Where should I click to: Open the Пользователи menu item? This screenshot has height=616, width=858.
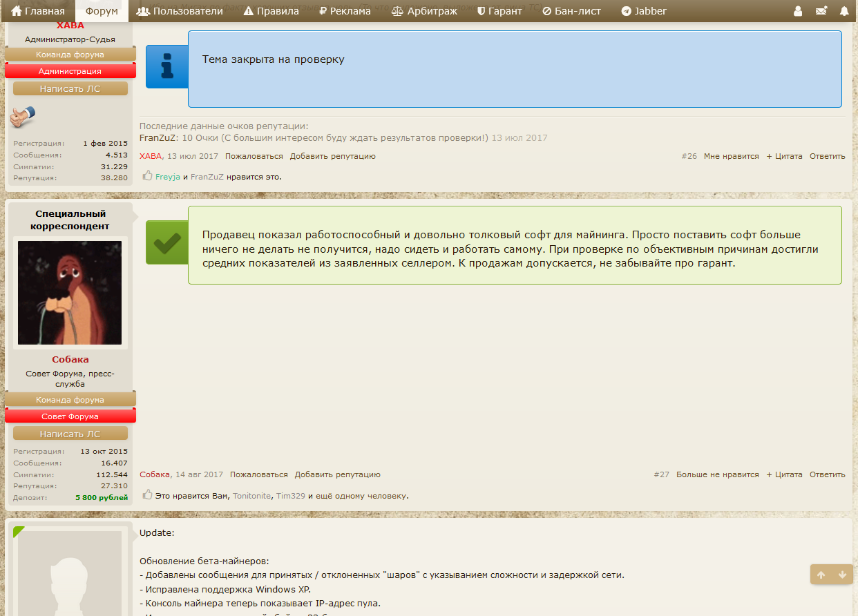[180, 11]
